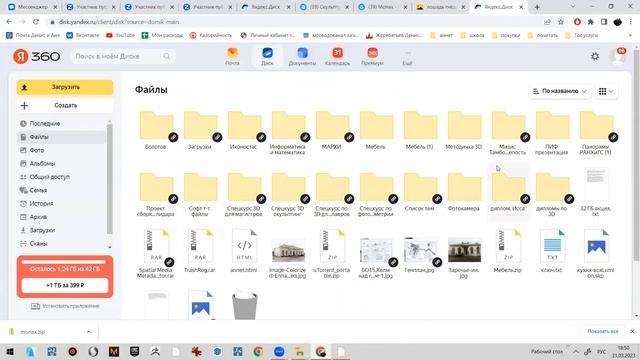The height and width of the screenshot is (360, 640).
Task: Open the Вконтакте bookmark
Action: tap(83, 36)
